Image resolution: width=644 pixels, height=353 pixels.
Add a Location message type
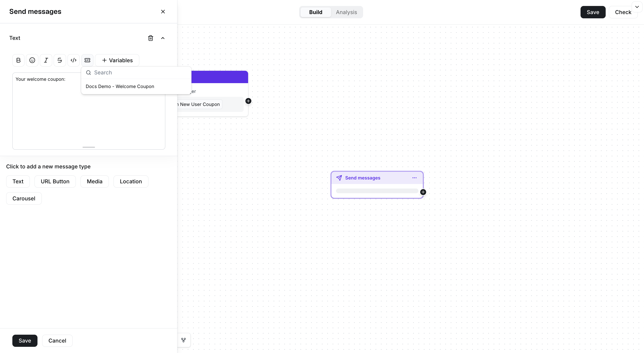(131, 181)
